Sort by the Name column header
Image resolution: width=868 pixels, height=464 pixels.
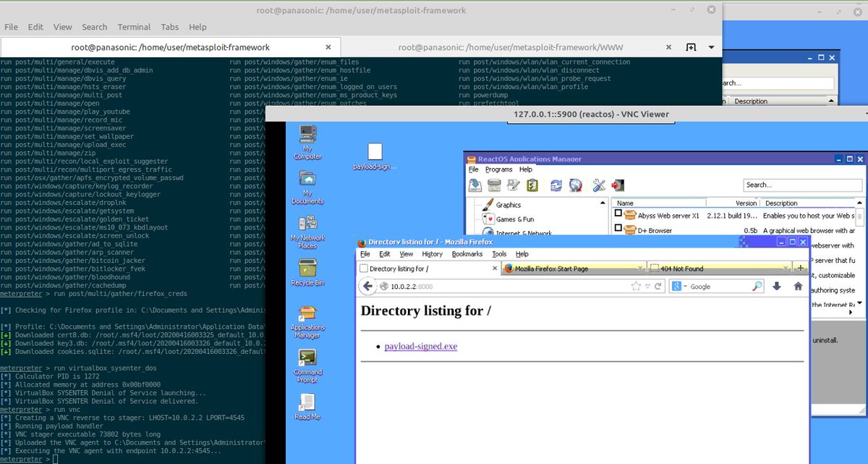(x=659, y=203)
